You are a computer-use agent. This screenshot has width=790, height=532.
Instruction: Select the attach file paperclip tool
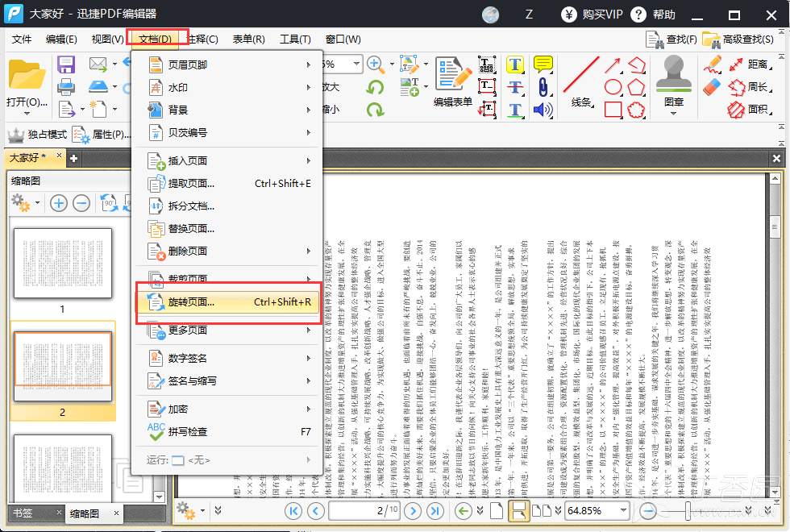click(x=543, y=86)
